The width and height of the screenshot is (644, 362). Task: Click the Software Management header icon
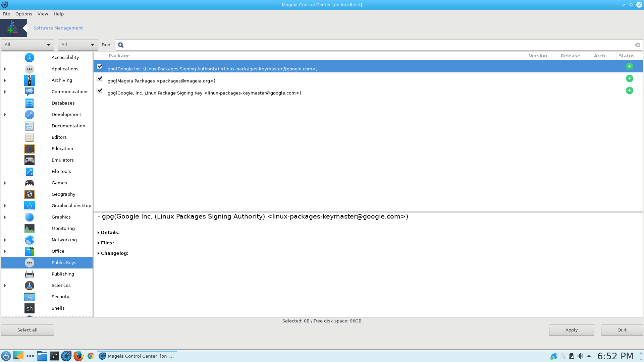tap(13, 28)
